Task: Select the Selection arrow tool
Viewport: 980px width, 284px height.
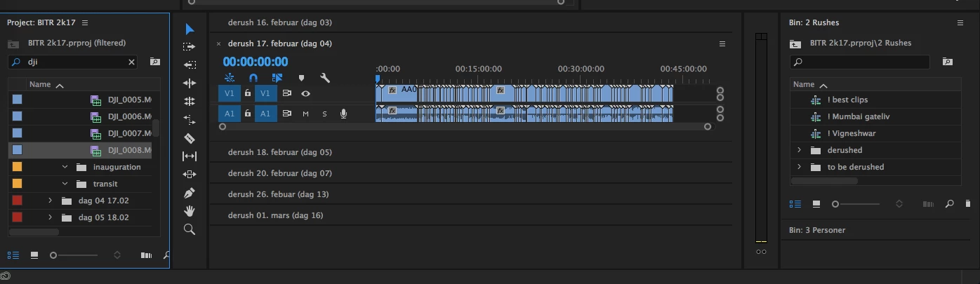Action: click(x=190, y=29)
